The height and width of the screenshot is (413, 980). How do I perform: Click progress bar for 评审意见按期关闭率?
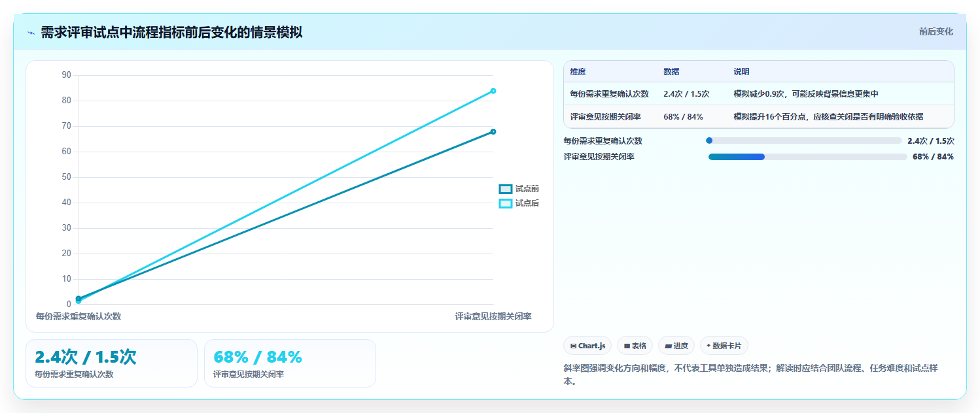(808, 157)
